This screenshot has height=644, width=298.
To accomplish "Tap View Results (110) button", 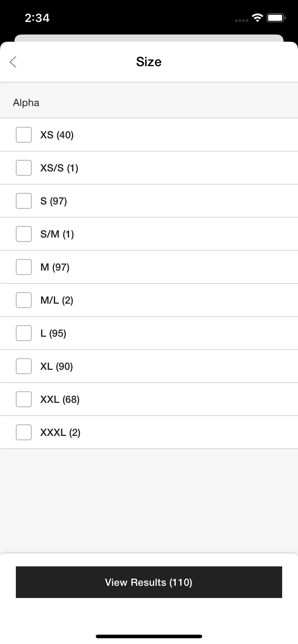I will [x=149, y=582].
